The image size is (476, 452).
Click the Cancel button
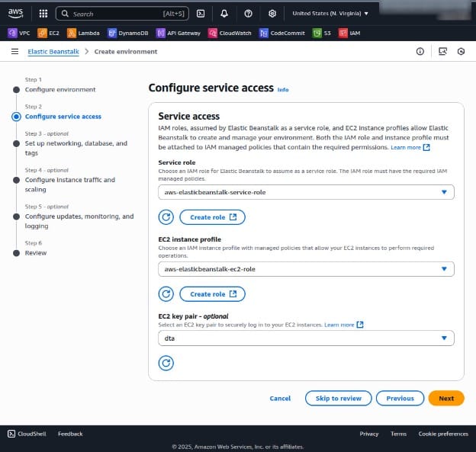tap(280, 398)
